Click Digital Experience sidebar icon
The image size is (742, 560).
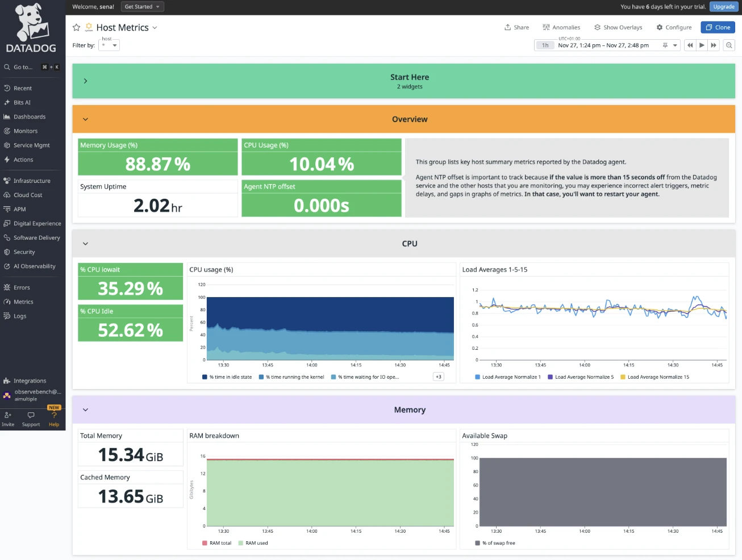(x=7, y=223)
